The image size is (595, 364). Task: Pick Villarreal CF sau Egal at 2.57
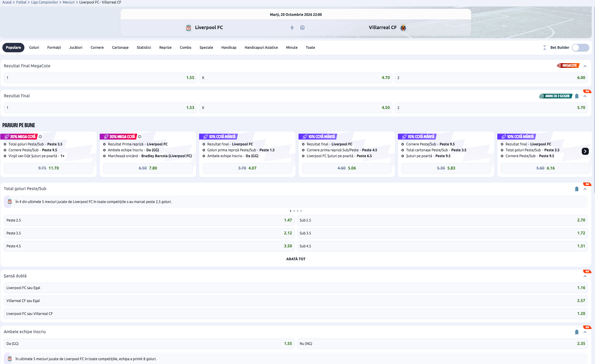(296, 301)
